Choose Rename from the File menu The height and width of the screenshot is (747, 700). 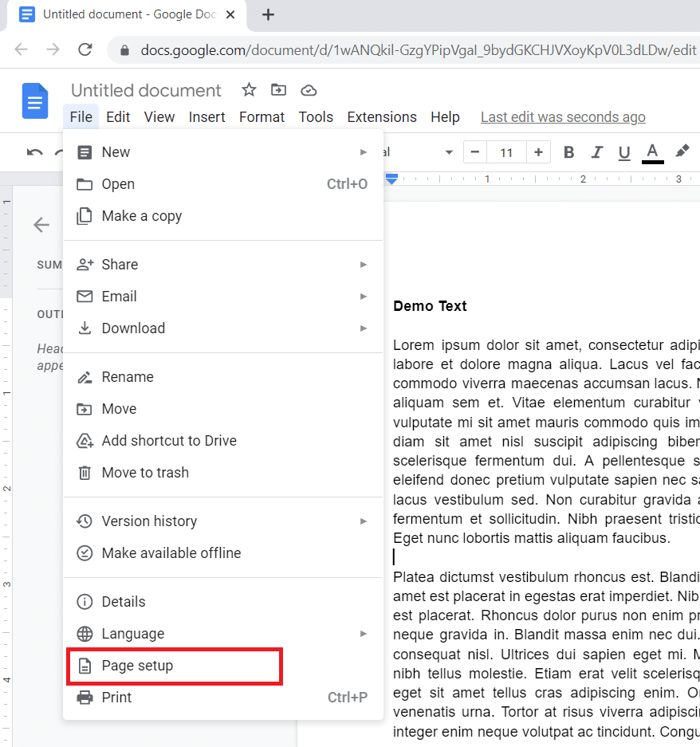(223, 377)
